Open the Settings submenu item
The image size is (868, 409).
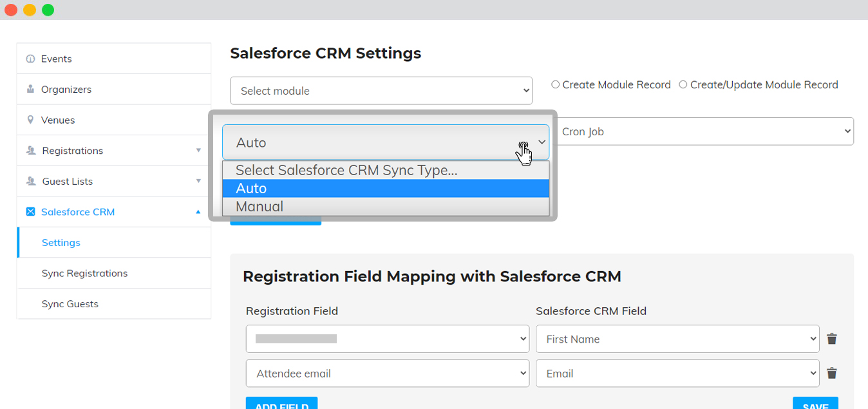pyautogui.click(x=114, y=243)
